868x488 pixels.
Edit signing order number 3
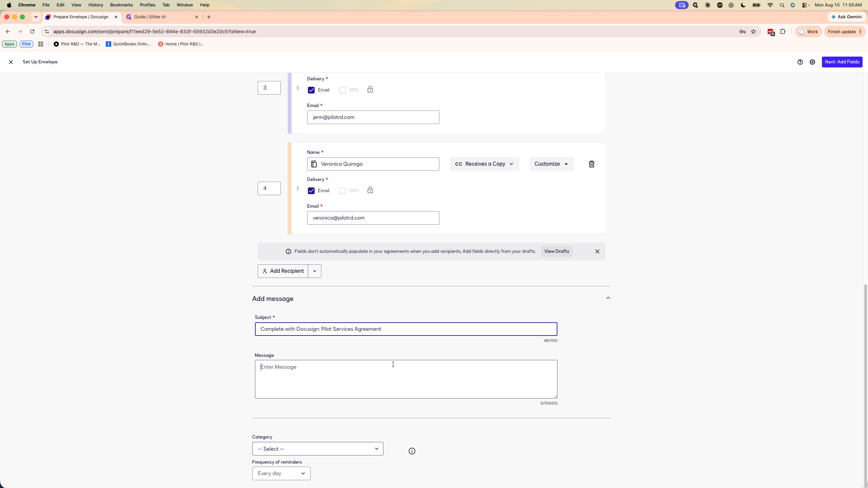[269, 88]
